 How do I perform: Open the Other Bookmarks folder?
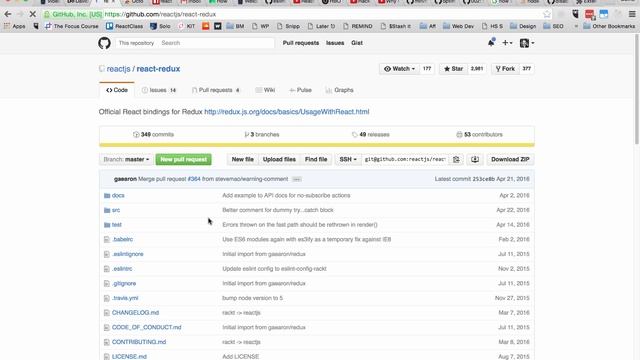[609, 26]
